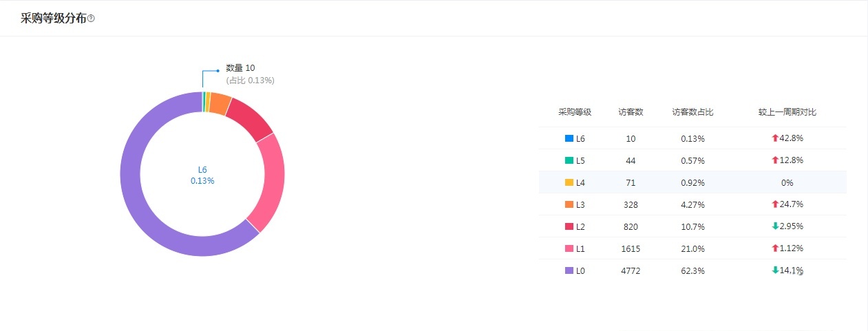Select the purple L0 donut segment
This screenshot has width=868, height=331.
[x=138, y=200]
